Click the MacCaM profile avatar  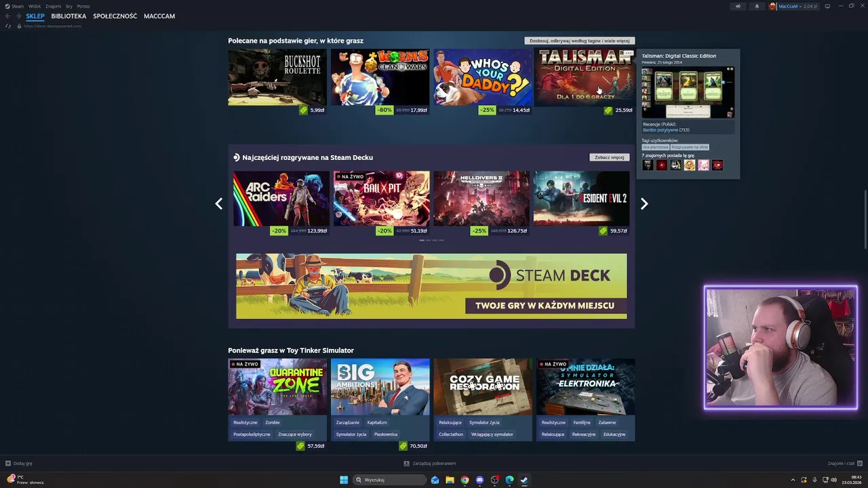772,6
